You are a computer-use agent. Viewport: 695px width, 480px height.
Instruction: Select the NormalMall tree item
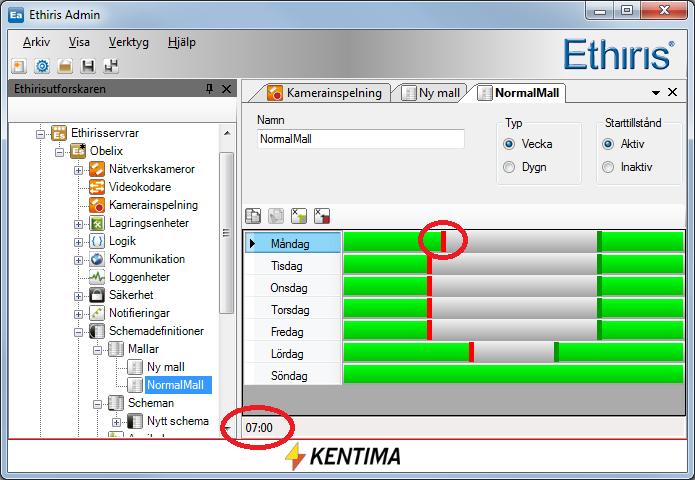click(x=176, y=385)
